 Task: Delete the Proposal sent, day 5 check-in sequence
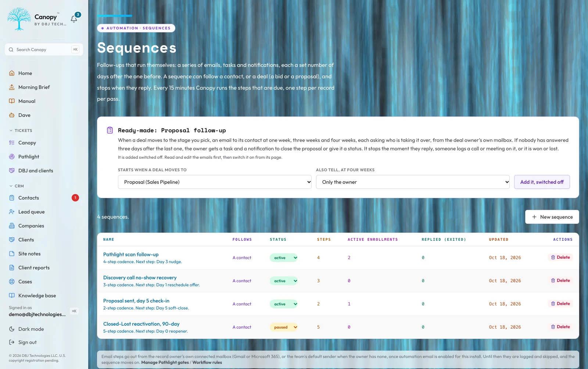point(560,304)
